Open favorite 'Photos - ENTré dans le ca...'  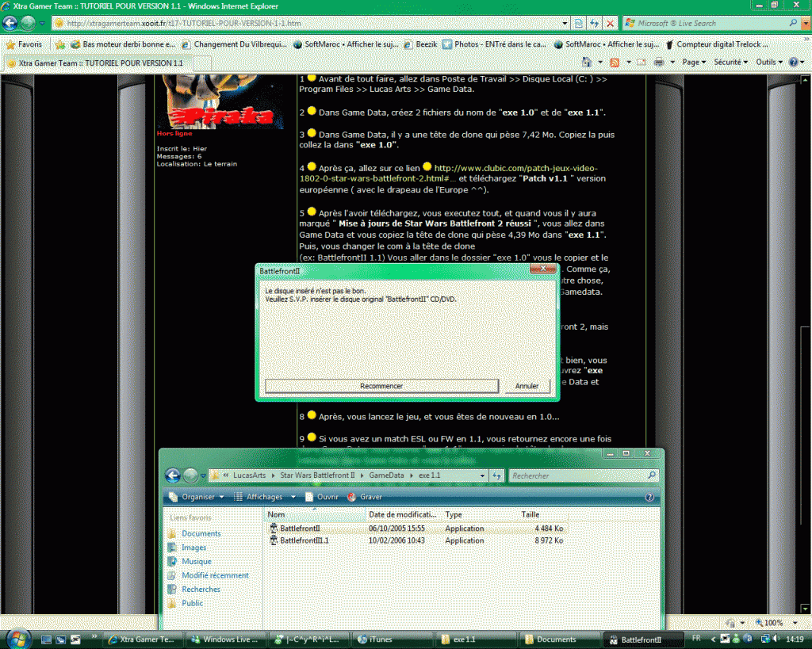(x=494, y=44)
